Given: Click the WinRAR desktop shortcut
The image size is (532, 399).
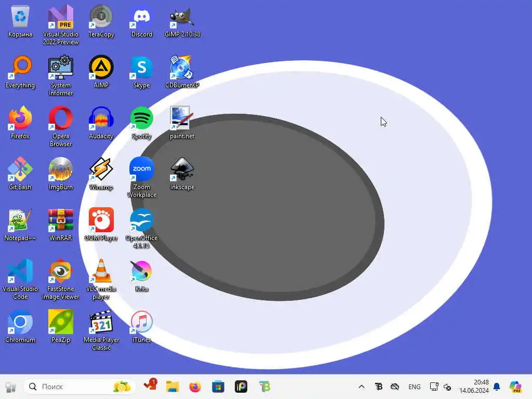Looking at the screenshot, I should [x=61, y=224].
